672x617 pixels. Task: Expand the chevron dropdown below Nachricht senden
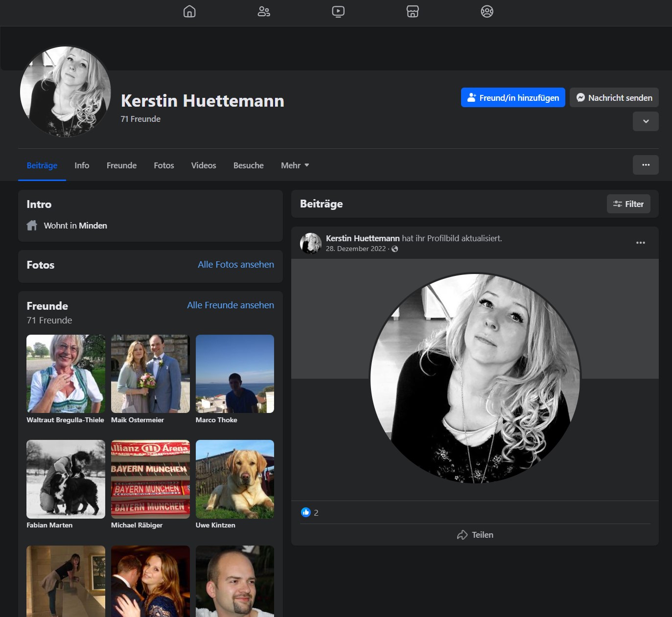[x=646, y=121]
